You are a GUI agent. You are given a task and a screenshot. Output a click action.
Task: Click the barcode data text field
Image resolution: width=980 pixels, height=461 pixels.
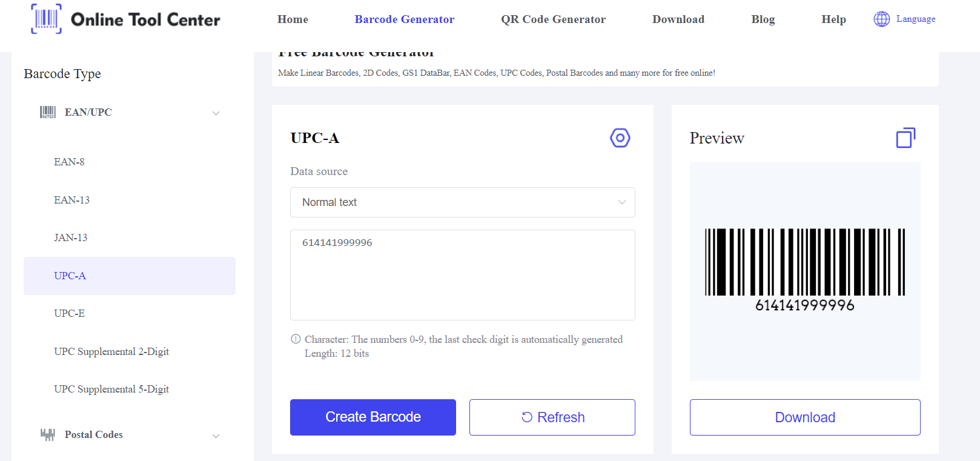(462, 274)
